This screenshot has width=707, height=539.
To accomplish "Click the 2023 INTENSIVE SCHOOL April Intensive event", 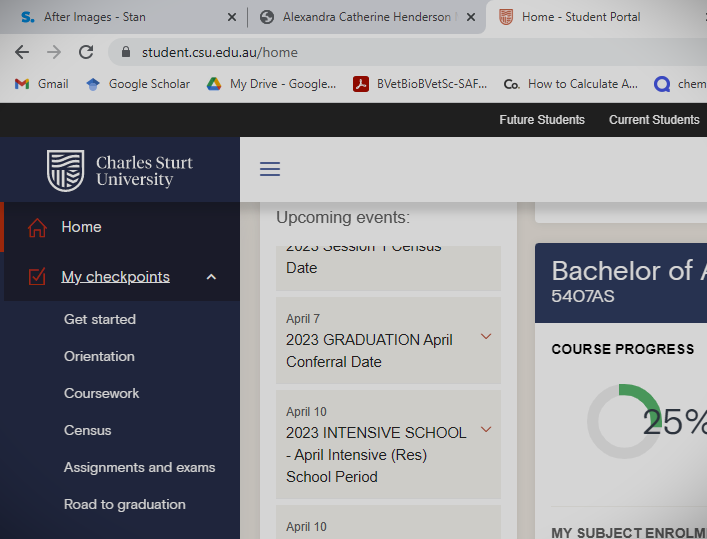I will click(388, 444).
